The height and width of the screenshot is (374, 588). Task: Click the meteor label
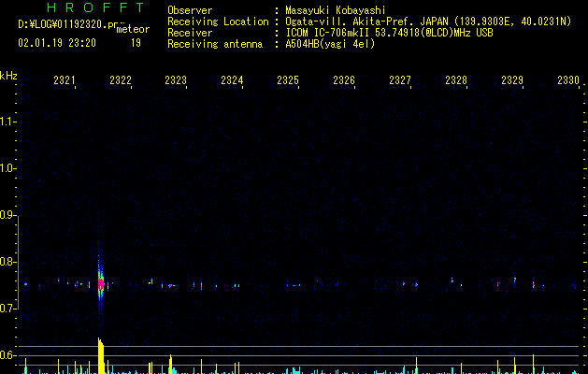(x=133, y=29)
